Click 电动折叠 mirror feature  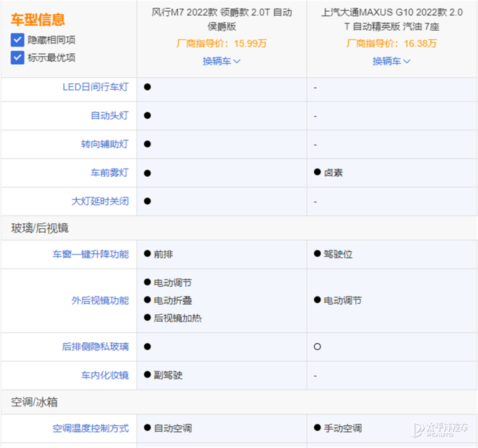point(173,300)
